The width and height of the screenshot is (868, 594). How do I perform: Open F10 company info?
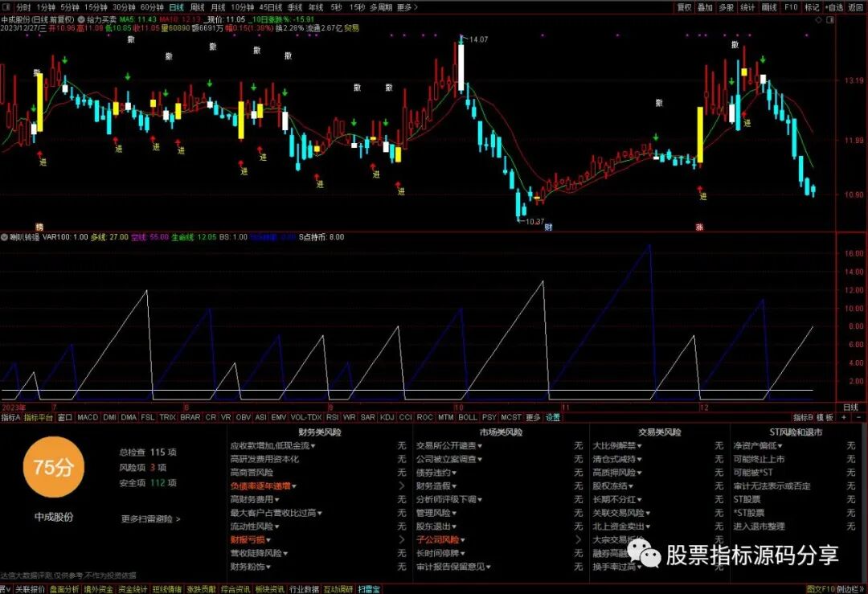791,7
